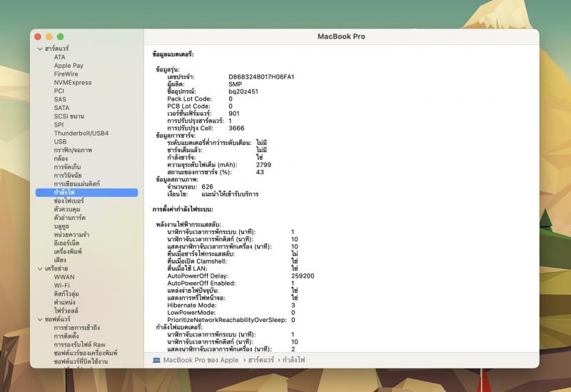Open ซอฟต์แวร์ที่ปิดใช้งาน entry
This screenshot has height=392, width=571.
[x=81, y=361]
